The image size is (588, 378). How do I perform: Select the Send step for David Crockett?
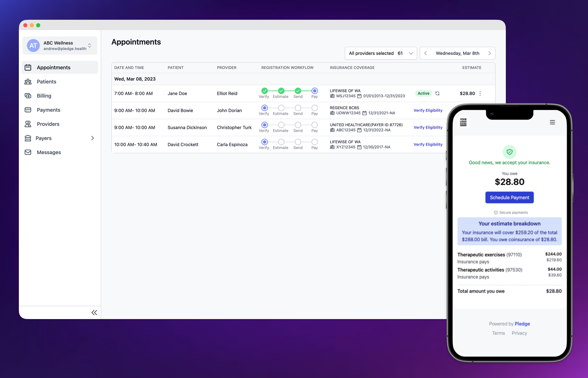coord(298,142)
